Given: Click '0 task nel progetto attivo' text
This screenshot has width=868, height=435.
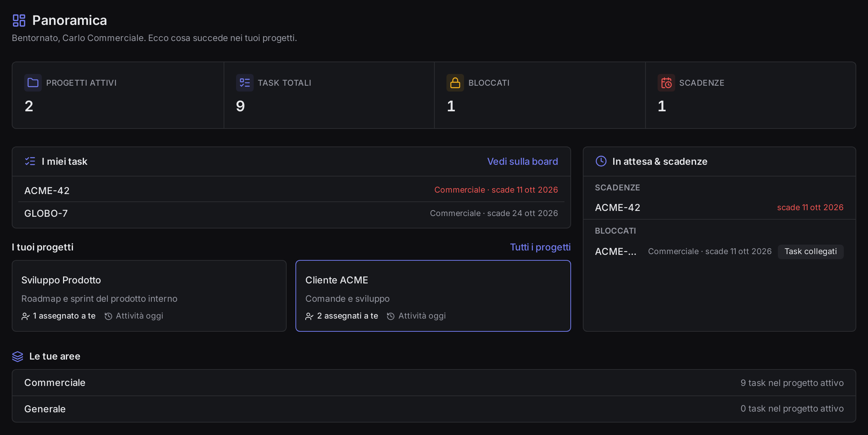Looking at the screenshot, I should (x=792, y=409).
